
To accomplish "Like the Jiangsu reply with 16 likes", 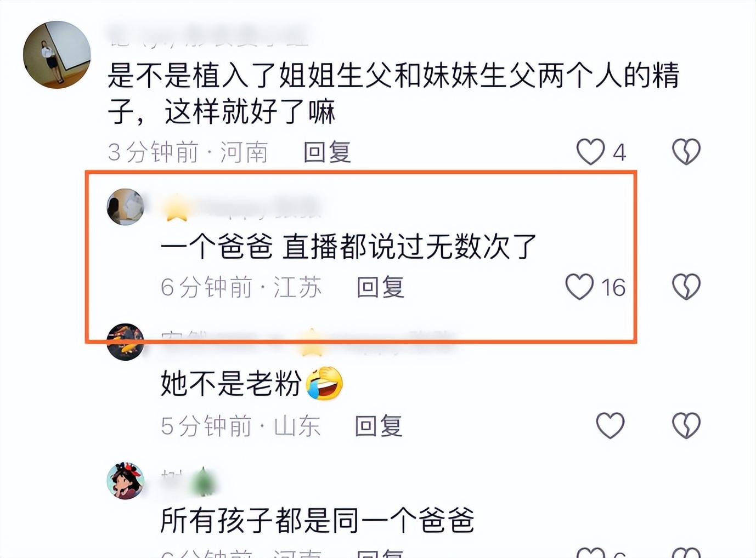I will coord(579,287).
